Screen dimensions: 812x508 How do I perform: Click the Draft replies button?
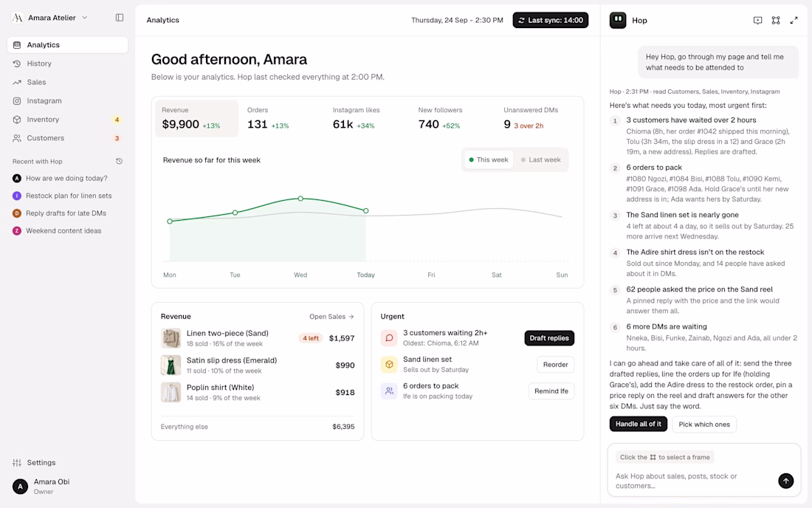tap(549, 338)
